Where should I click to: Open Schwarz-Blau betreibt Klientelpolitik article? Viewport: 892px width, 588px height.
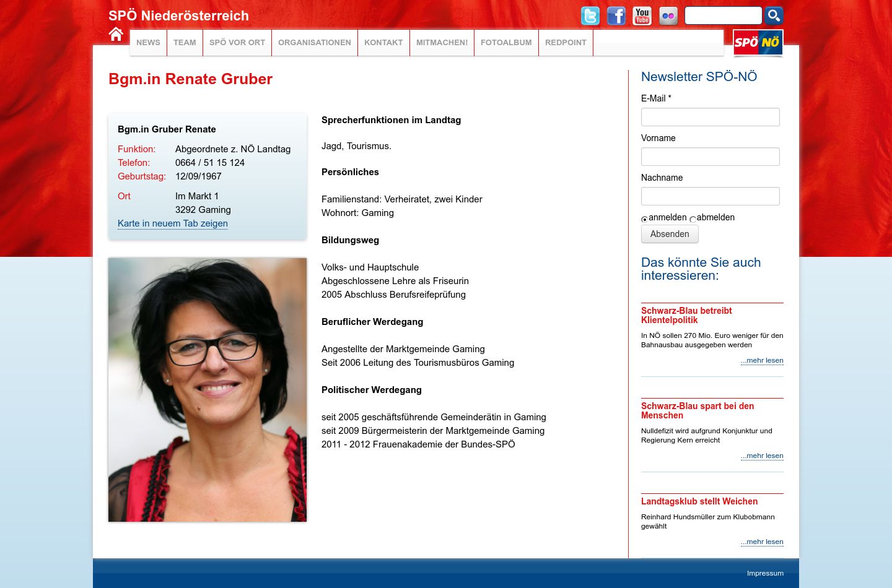click(x=686, y=315)
